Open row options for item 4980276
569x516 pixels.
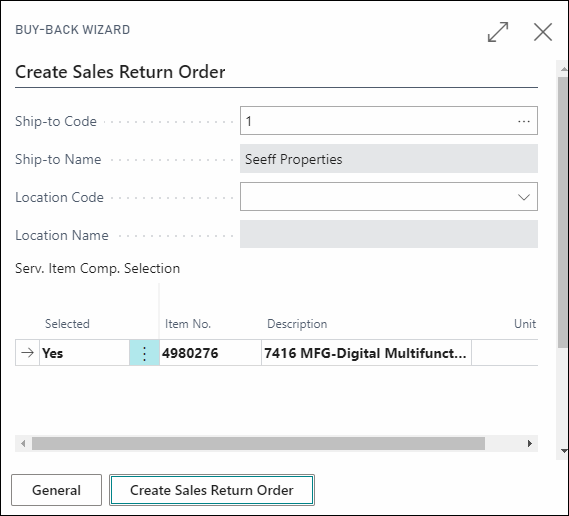point(144,353)
